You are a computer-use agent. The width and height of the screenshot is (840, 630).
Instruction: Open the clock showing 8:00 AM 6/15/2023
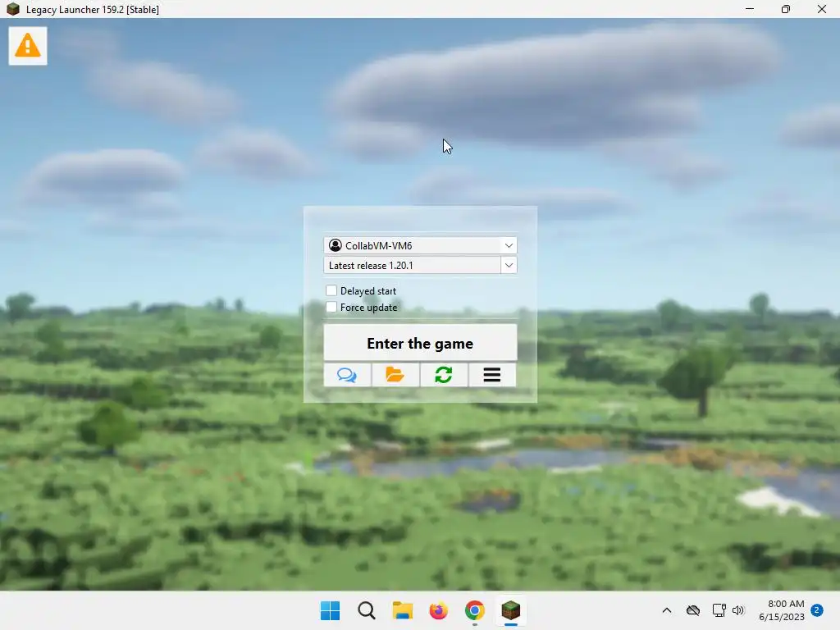click(x=782, y=610)
